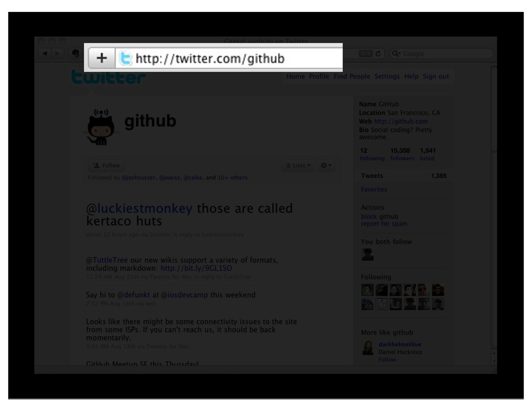
Task: Open the Google search magnifier dropdown
Action: (395, 54)
